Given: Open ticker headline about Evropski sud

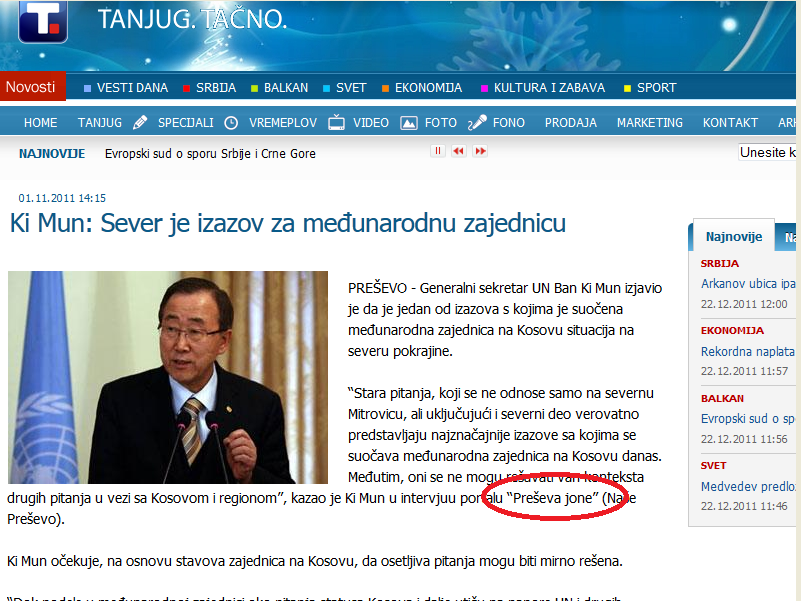Looking at the screenshot, I should click(210, 153).
